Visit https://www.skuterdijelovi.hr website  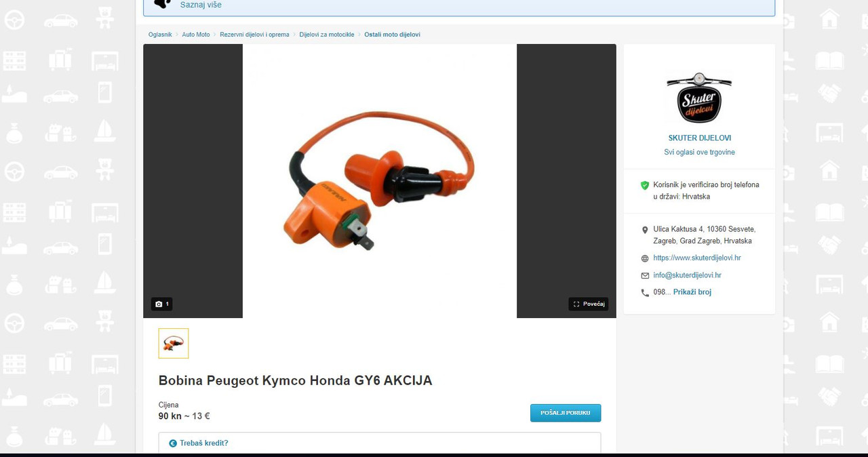click(697, 258)
